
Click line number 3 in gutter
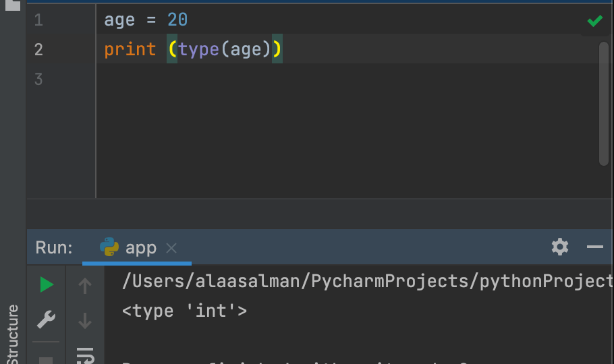pos(38,80)
